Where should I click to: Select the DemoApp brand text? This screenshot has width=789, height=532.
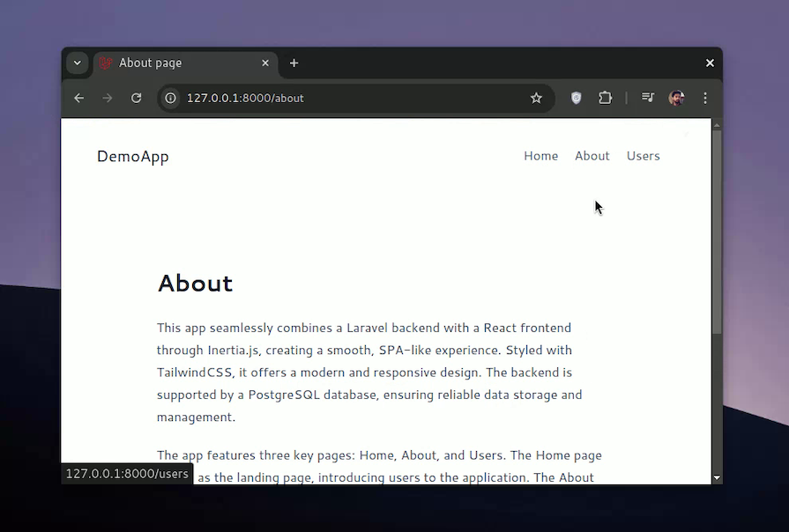click(x=132, y=156)
